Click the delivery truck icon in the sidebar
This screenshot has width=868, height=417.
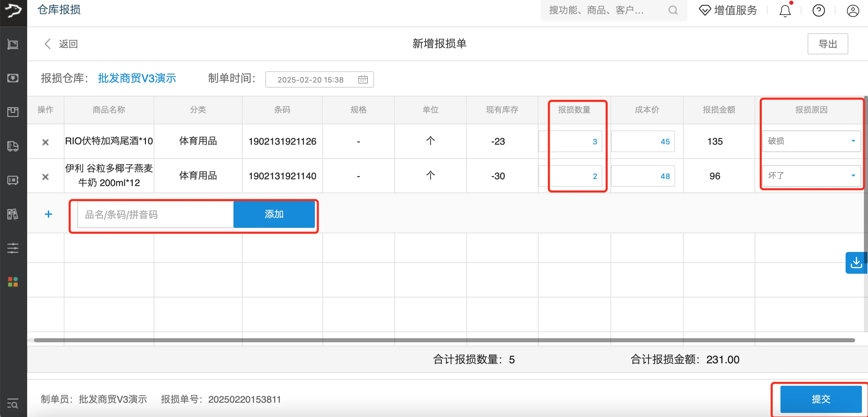tap(13, 146)
